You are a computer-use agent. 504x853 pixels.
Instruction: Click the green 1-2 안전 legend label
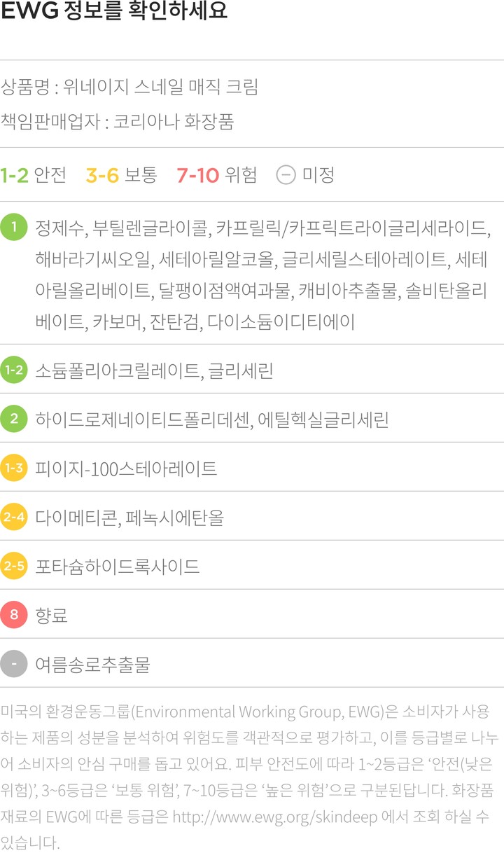tap(34, 174)
